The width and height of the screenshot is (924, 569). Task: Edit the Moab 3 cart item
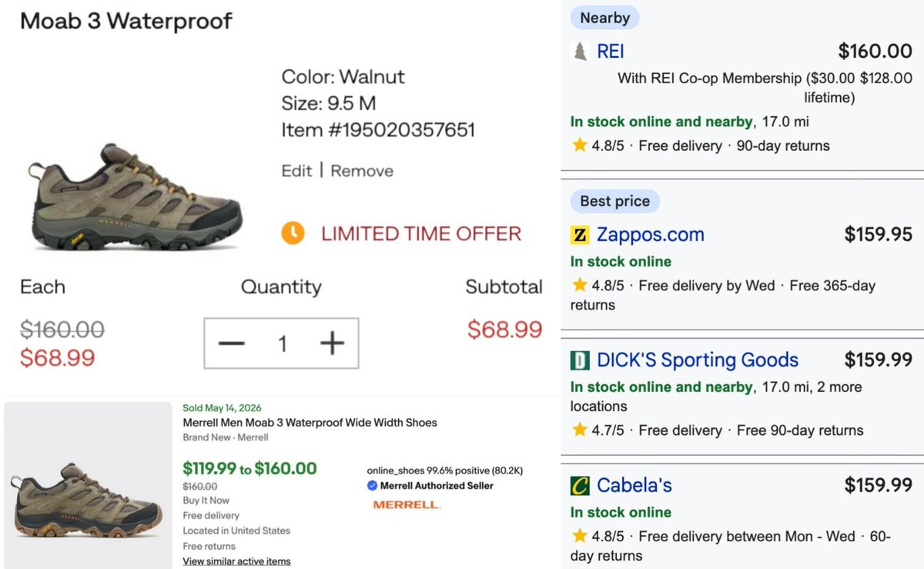[296, 171]
